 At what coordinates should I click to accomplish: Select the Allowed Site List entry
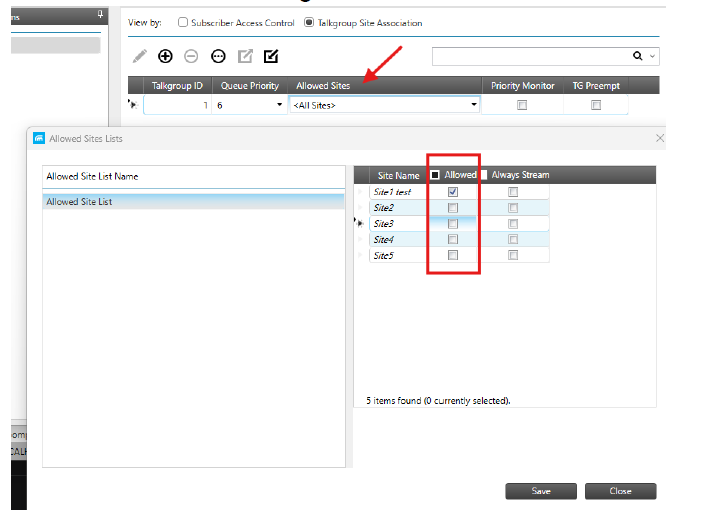click(194, 201)
